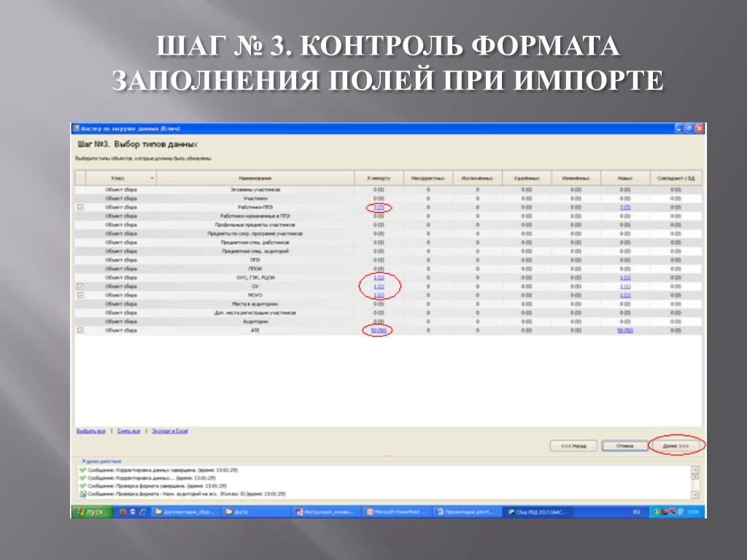Sort by the Исключённых column header
This screenshot has width=747, height=560.
click(x=477, y=178)
